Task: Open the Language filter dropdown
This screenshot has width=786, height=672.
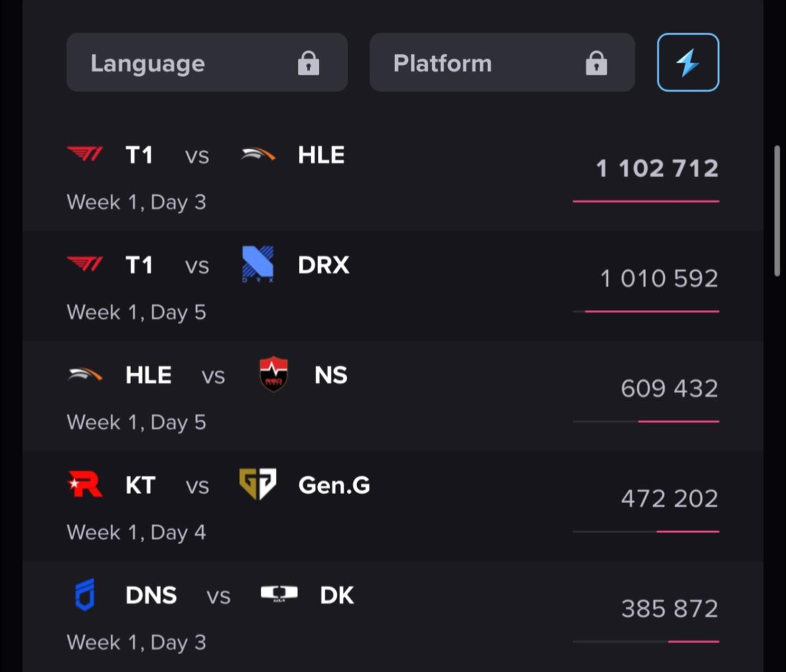Action: tap(206, 63)
